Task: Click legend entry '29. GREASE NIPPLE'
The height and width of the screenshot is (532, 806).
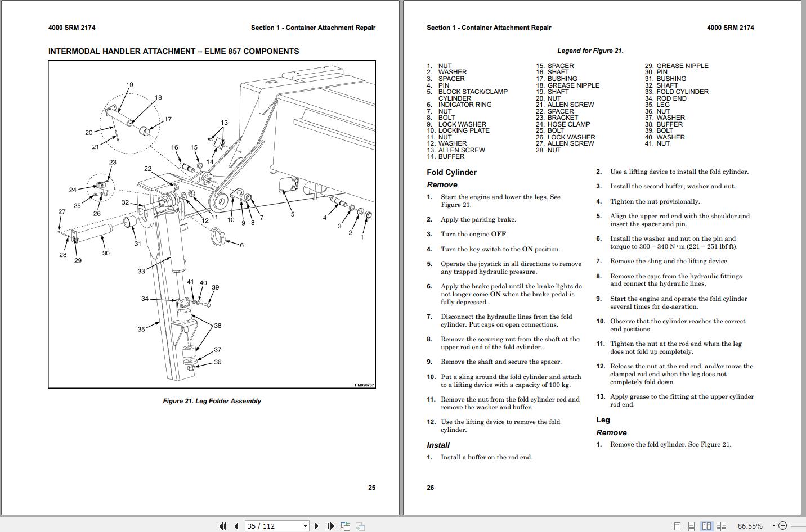Action: [677, 66]
